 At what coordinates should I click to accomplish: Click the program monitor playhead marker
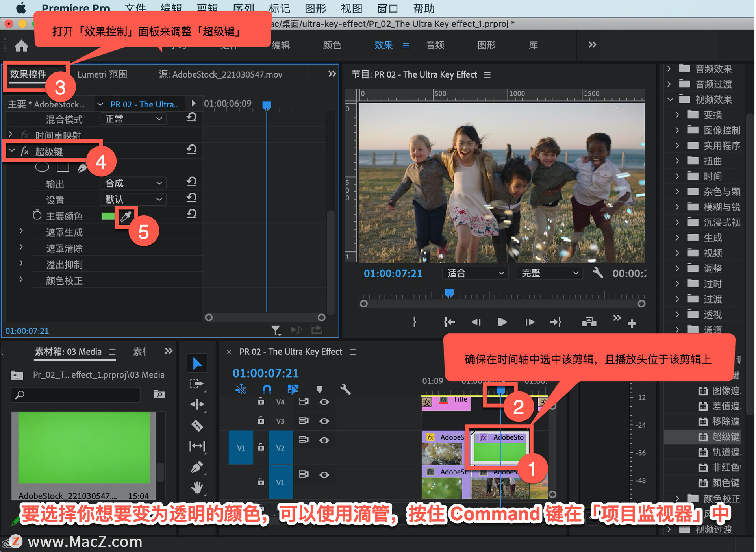click(449, 293)
